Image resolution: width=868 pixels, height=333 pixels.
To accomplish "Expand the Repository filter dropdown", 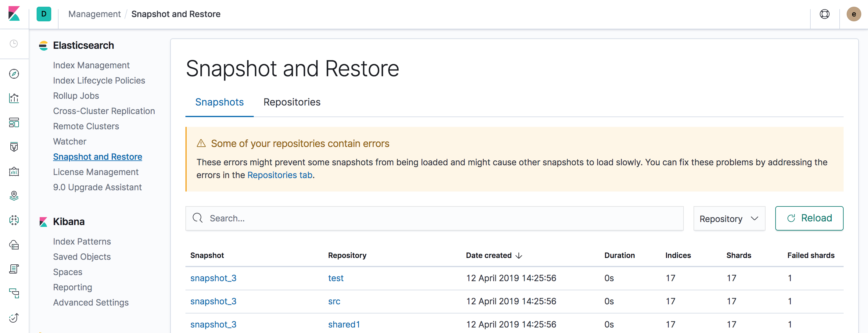I will point(729,219).
